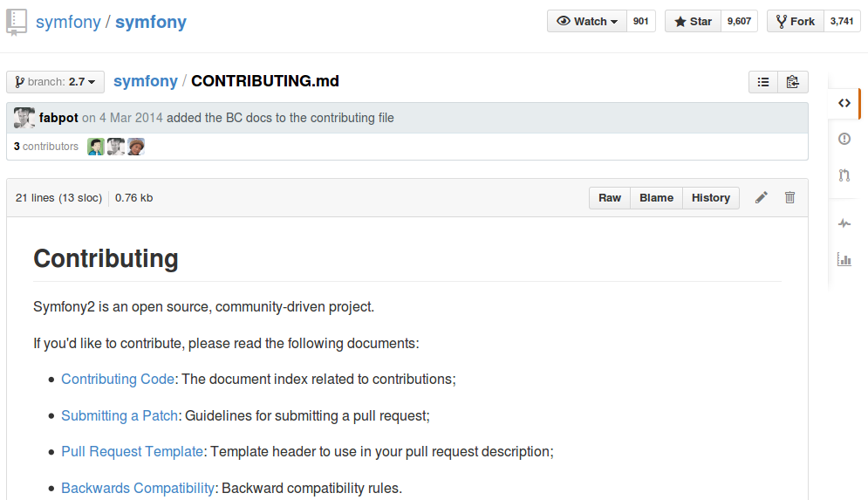
Task: Open the file History
Action: point(711,198)
